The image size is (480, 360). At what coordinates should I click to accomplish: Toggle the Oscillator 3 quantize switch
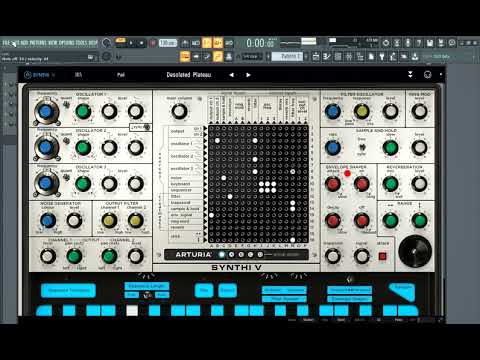[x=66, y=177]
